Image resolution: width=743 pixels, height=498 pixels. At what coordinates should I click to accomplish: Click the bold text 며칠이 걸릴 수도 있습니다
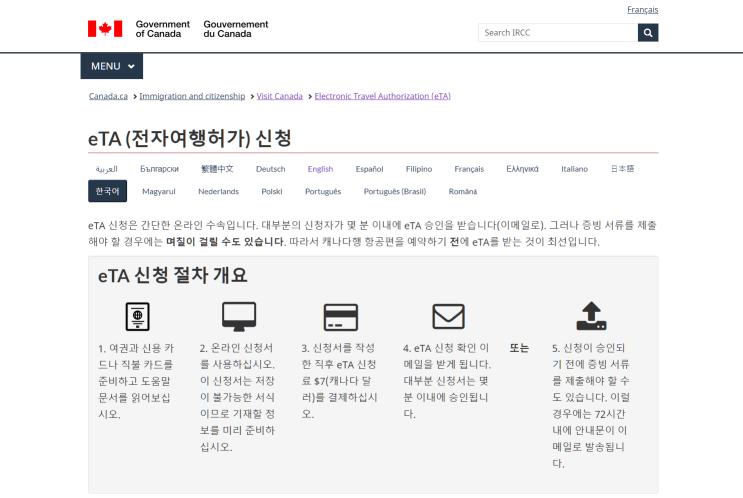pyautogui.click(x=226, y=242)
